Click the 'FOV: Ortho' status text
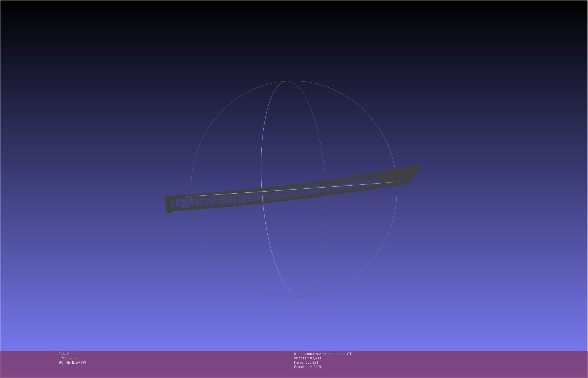 67,354
